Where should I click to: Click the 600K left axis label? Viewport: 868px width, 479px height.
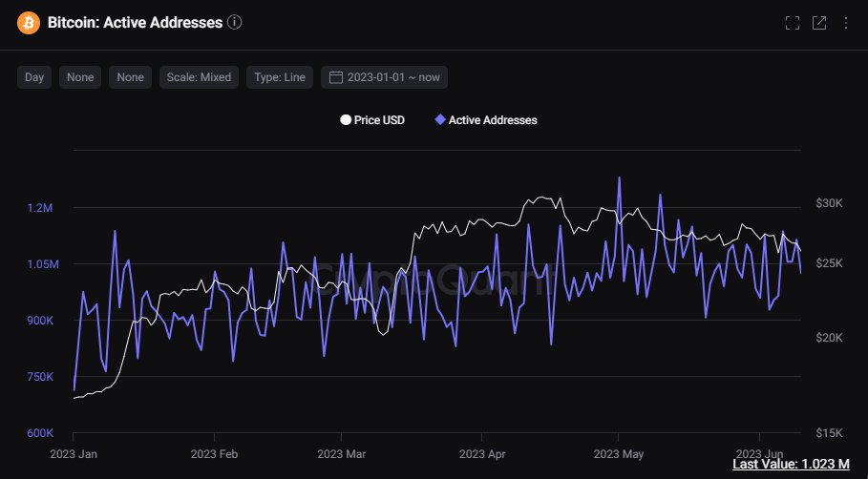[x=40, y=433]
